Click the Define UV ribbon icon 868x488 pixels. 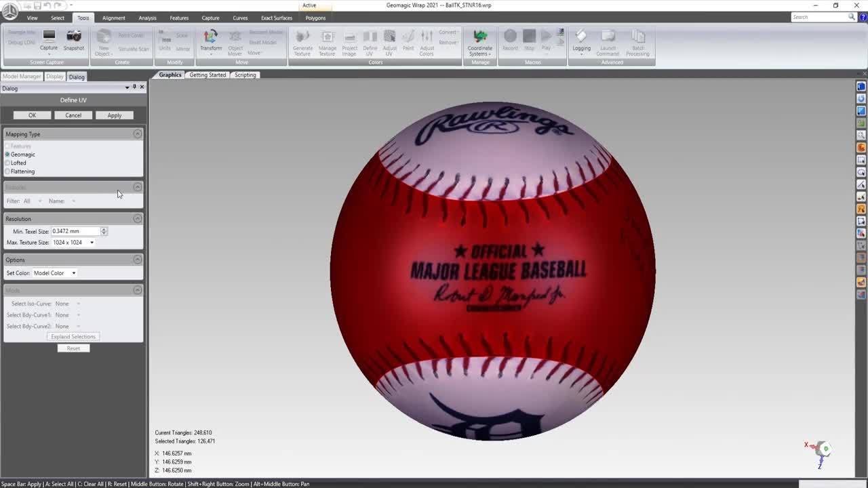(370, 42)
